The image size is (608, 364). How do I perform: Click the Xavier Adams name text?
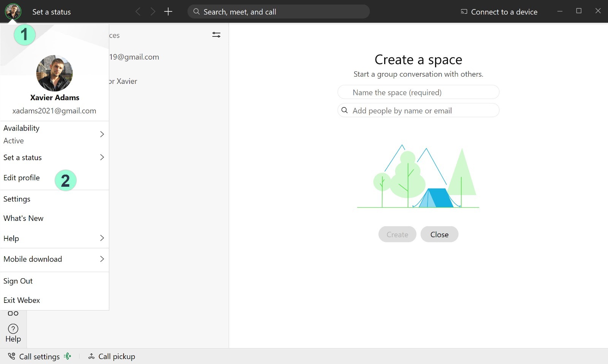55,98
